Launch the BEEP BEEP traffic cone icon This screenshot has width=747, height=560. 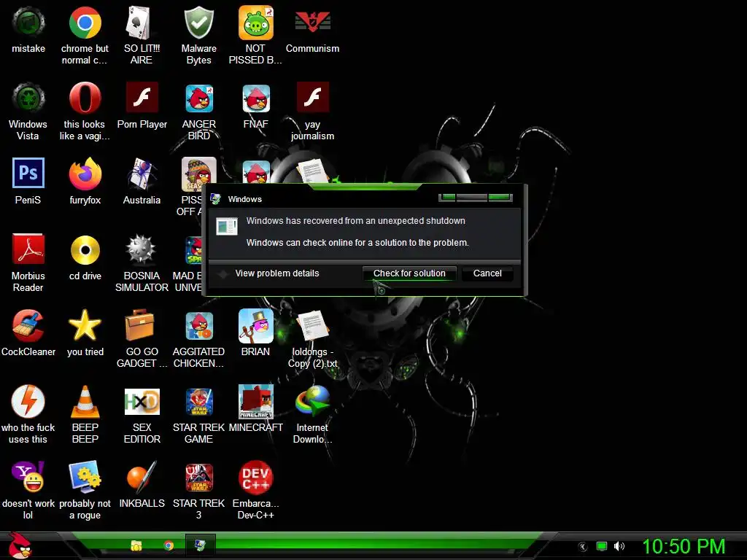(85, 402)
